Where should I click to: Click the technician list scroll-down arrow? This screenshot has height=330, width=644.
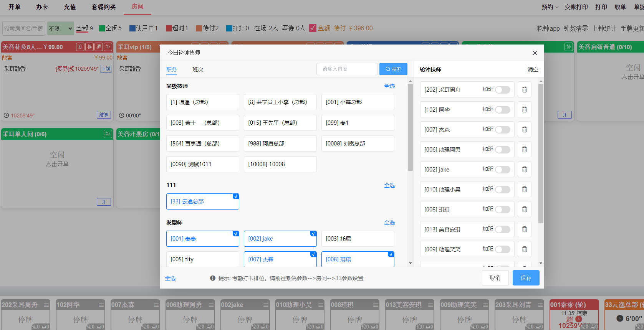click(x=410, y=263)
